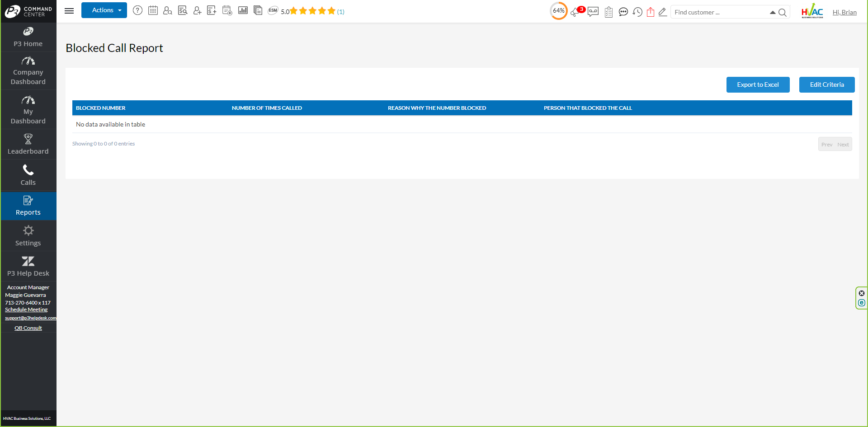The image size is (868, 427).
Task: Open the (1) reviews count link
Action: click(341, 12)
